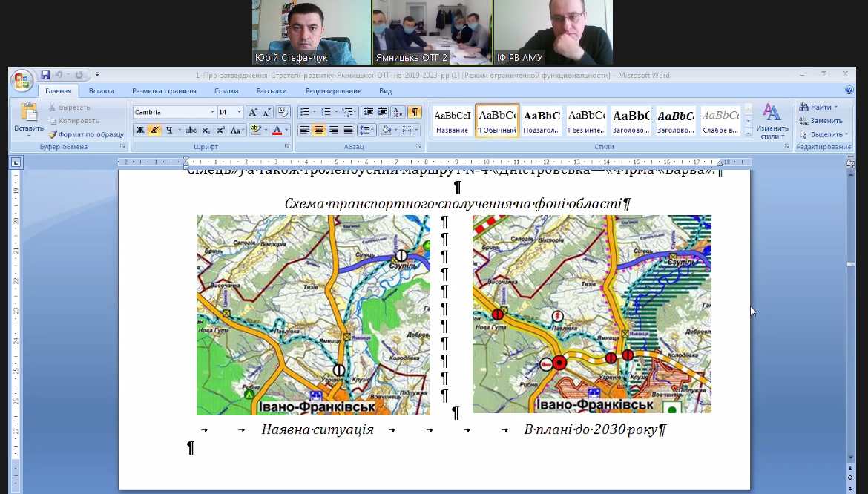Clear formatting with the eraser icon
Screen dimensions: 868x494
click(283, 112)
